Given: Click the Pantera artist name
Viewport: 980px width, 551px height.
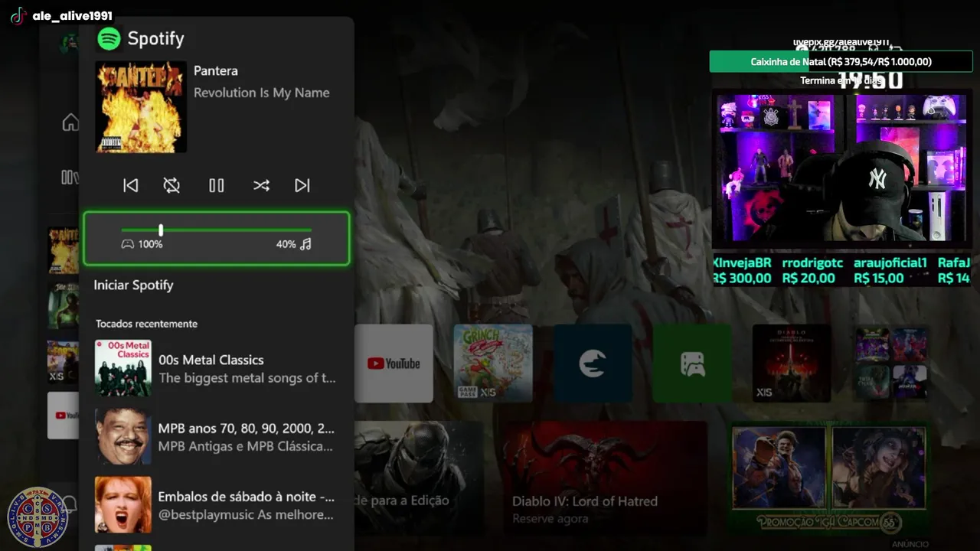Looking at the screenshot, I should point(216,70).
